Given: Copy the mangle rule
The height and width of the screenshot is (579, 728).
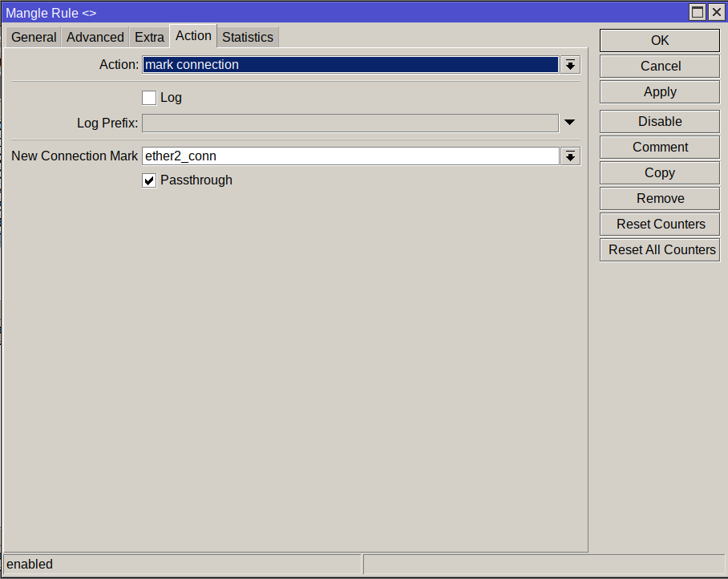Looking at the screenshot, I should pos(660,172).
